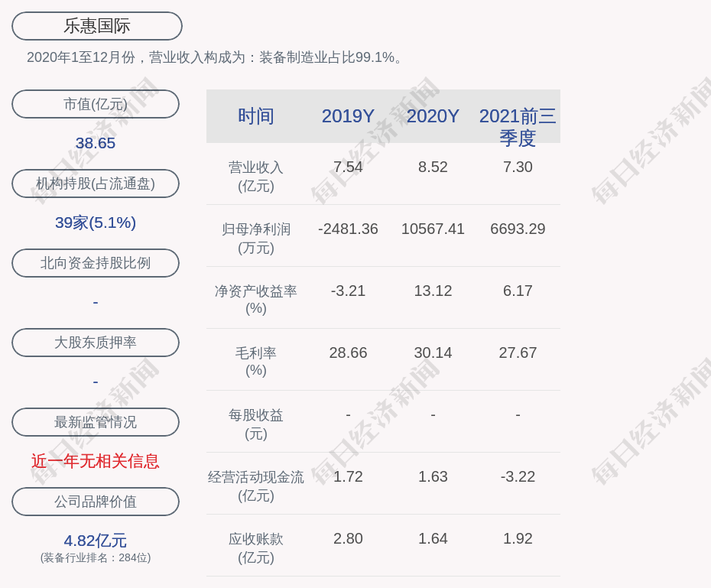Click the brand value 4.82亿元
The width and height of the screenshot is (711, 588).
(x=96, y=541)
